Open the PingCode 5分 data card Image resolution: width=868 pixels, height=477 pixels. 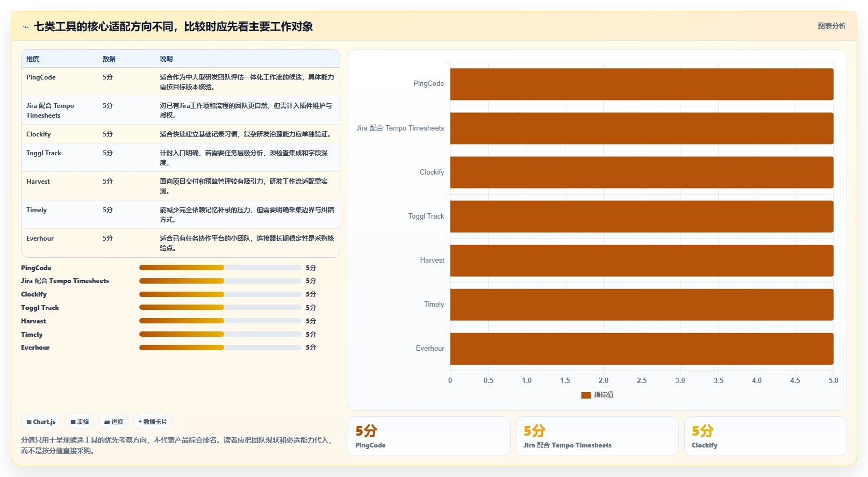click(429, 436)
